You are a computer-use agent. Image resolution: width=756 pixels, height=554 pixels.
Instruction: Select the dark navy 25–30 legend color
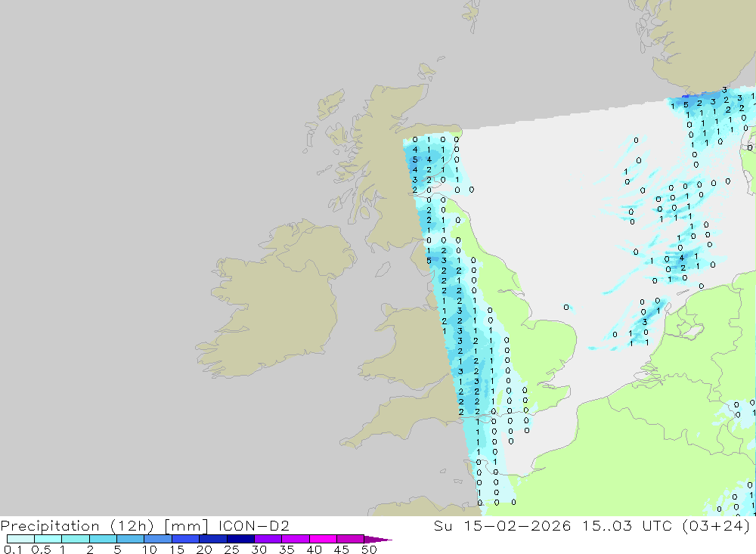click(x=240, y=539)
